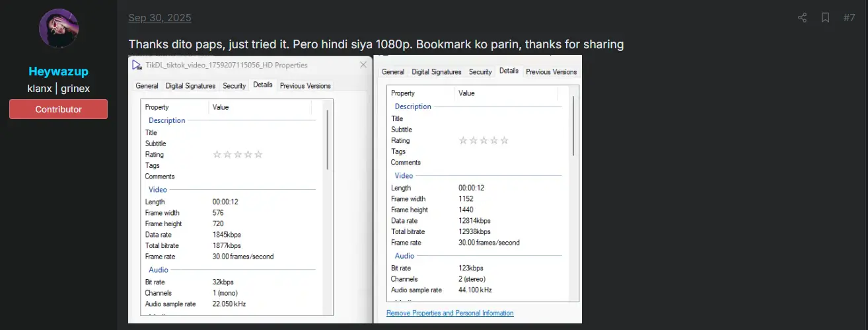Image resolution: width=868 pixels, height=330 pixels.
Task: Click the scrollbar in right Properties details list
Action: tap(573, 126)
